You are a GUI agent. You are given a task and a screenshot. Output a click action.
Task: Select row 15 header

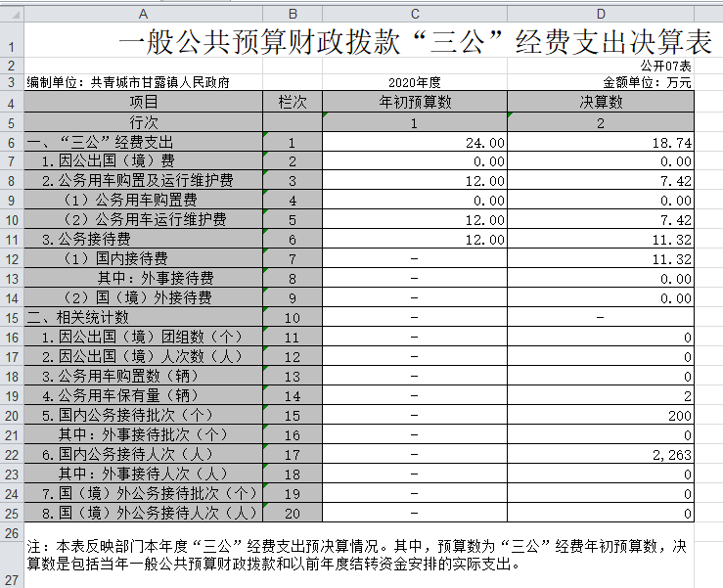(x=12, y=317)
